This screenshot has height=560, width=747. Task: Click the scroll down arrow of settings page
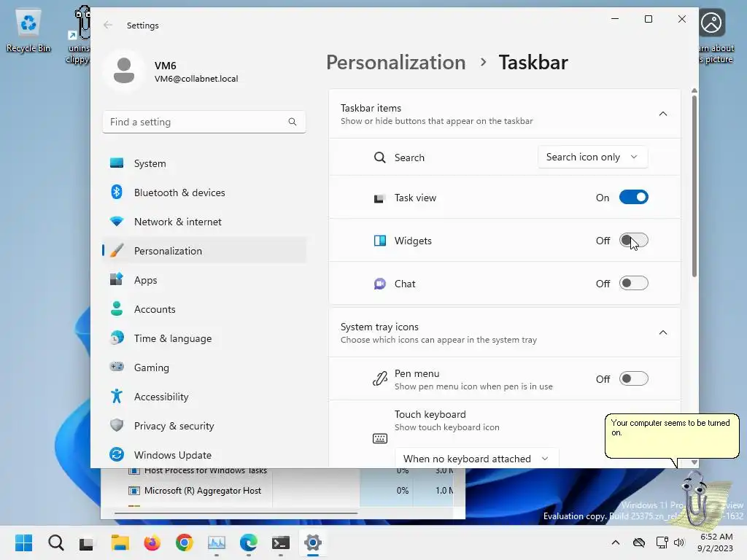coord(694,462)
